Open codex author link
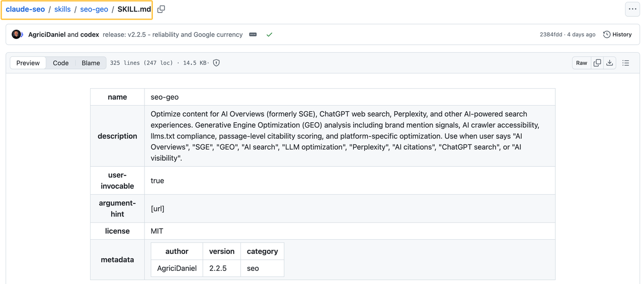The width and height of the screenshot is (644, 284). (x=90, y=35)
